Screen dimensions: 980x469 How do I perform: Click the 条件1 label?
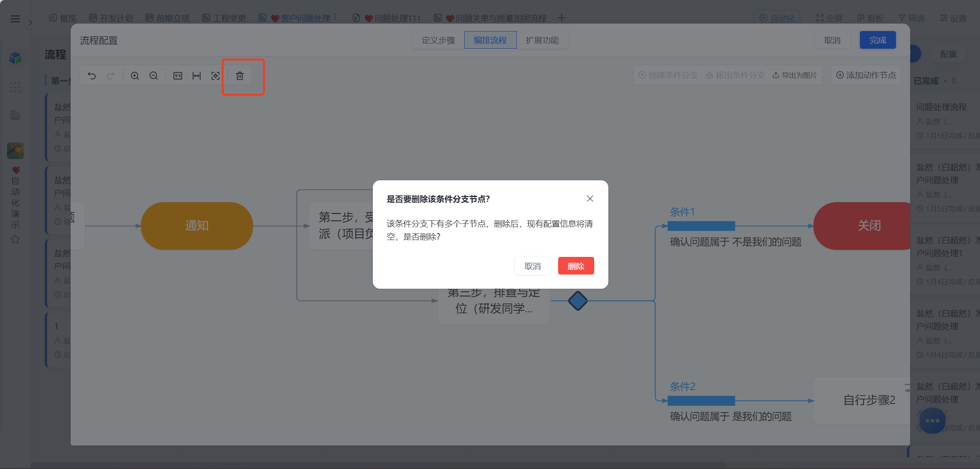pos(682,212)
